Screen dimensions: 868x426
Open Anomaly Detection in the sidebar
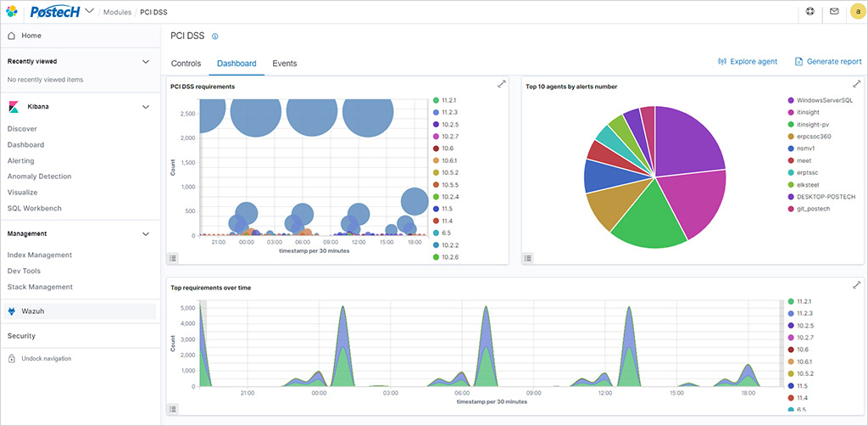tap(39, 177)
